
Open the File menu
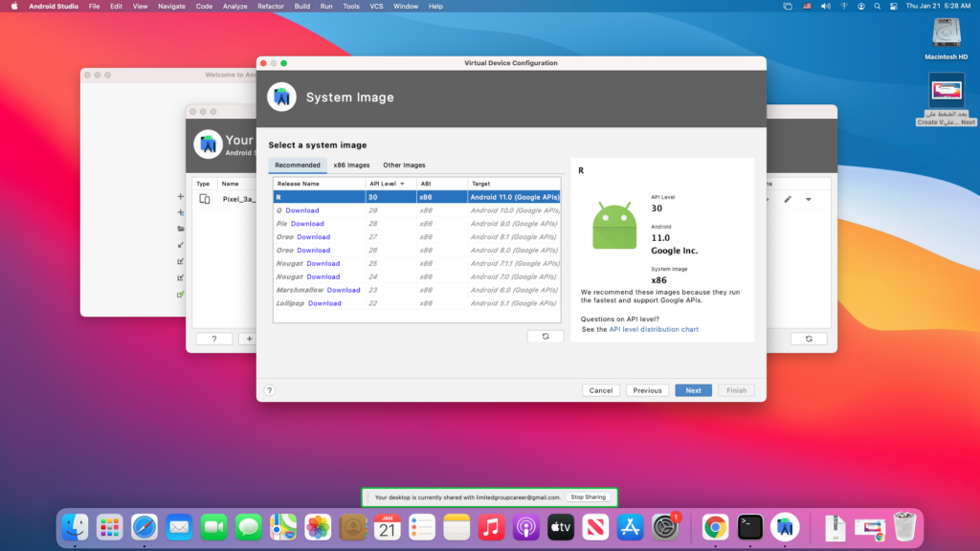95,7
